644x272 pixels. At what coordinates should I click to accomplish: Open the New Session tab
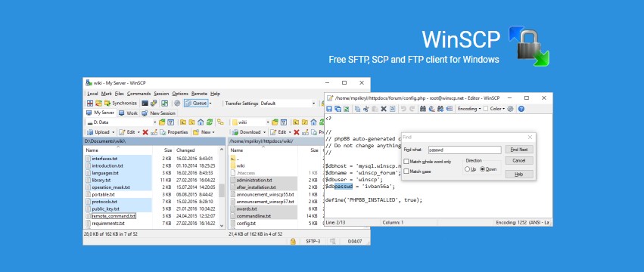(159, 113)
